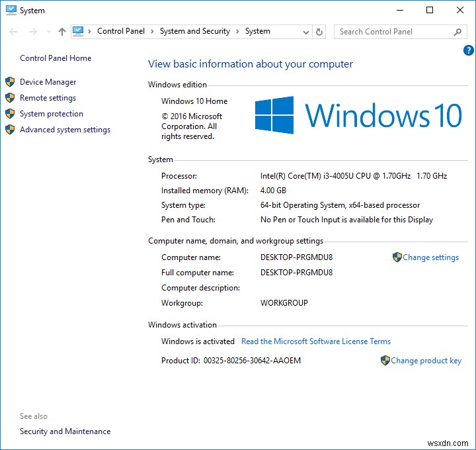Click View basic information heading
This screenshot has width=476, height=450.
tap(251, 64)
